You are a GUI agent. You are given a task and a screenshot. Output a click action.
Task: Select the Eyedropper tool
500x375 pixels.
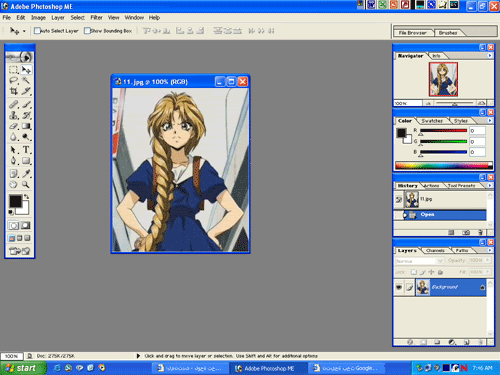tap(26, 173)
